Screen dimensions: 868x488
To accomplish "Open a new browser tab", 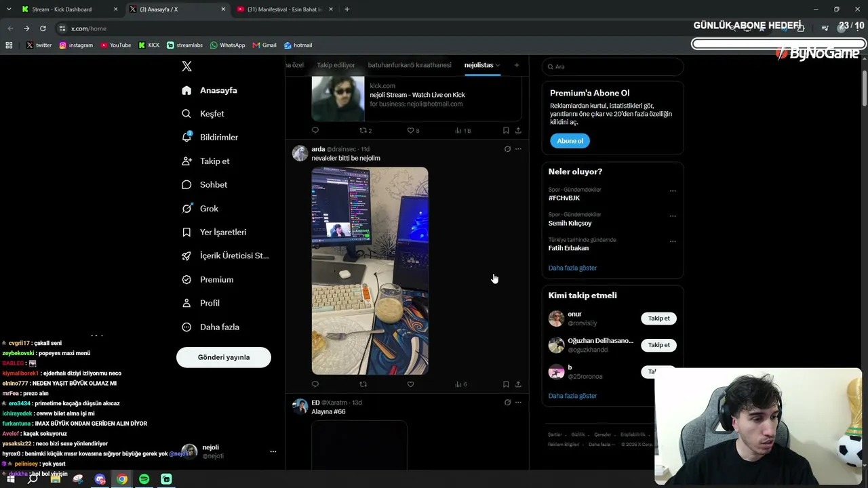I will tap(347, 9).
